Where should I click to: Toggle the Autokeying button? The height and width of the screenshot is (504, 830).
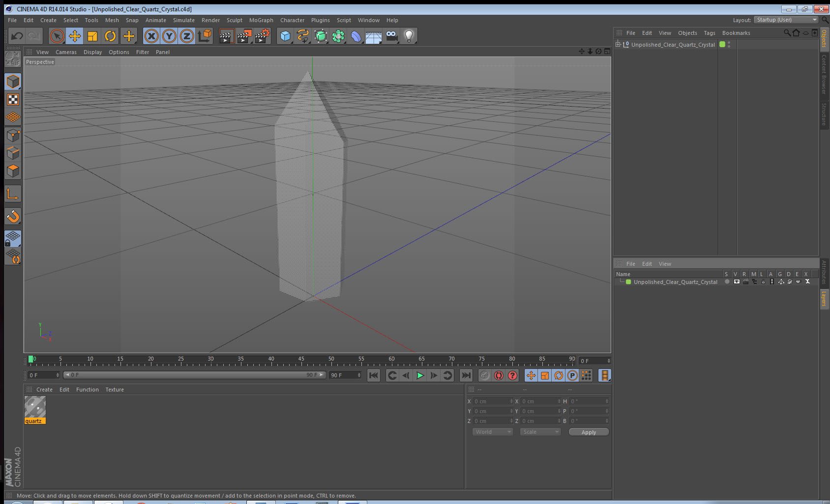click(499, 375)
